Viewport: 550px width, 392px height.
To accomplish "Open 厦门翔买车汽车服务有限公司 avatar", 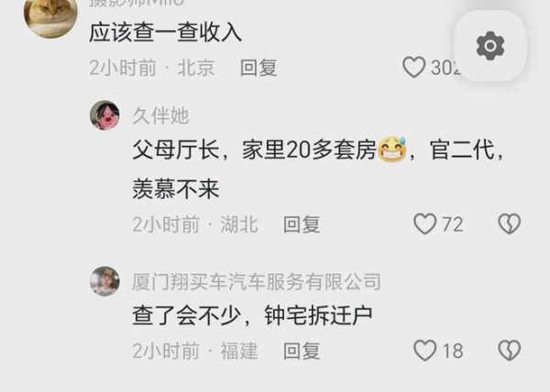I will (x=104, y=281).
